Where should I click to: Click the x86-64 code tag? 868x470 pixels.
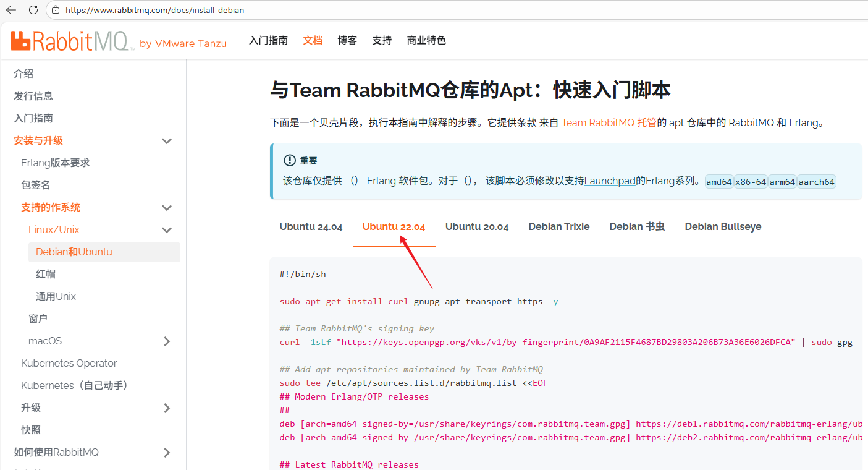pyautogui.click(x=751, y=182)
